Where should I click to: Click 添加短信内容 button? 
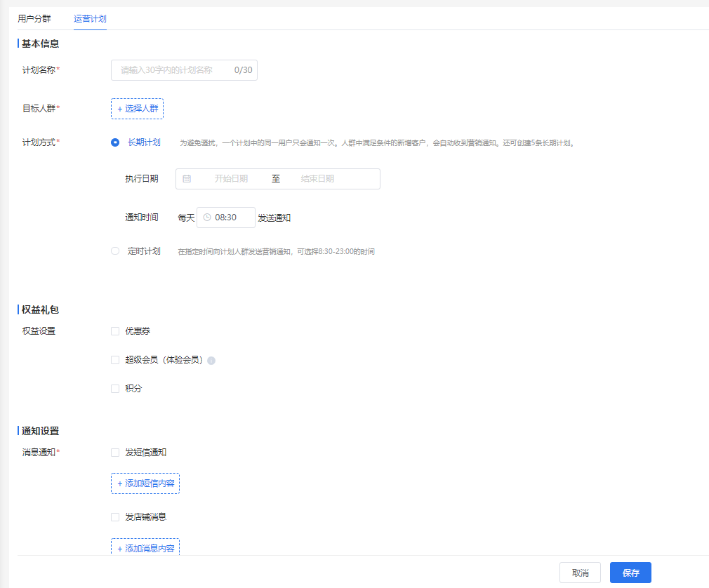tap(145, 483)
